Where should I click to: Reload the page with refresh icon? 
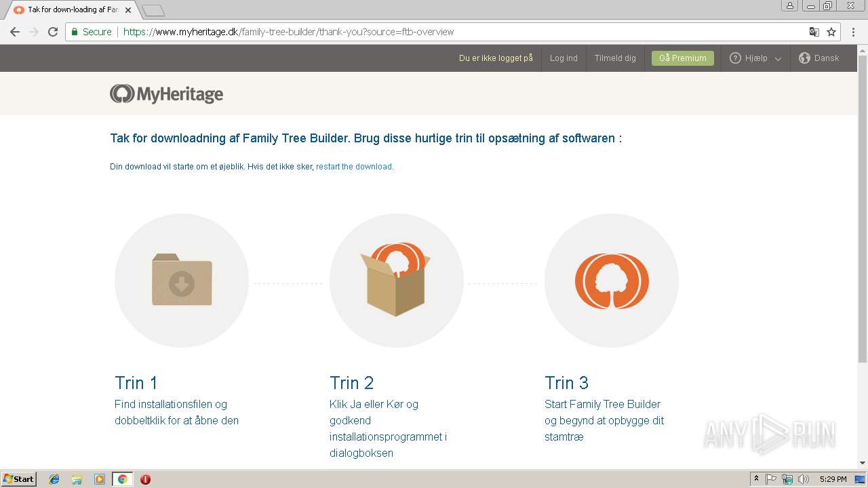53,32
